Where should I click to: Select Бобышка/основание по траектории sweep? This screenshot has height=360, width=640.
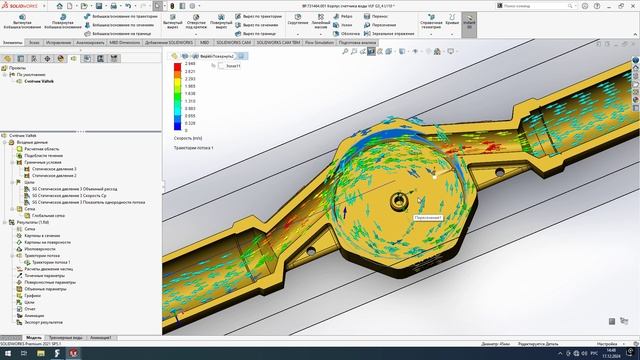pyautogui.click(x=121, y=16)
